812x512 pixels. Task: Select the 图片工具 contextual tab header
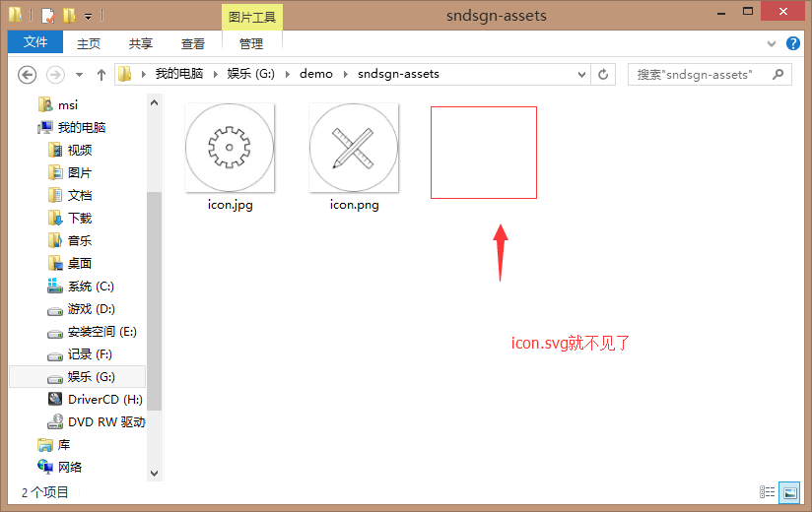[252, 17]
